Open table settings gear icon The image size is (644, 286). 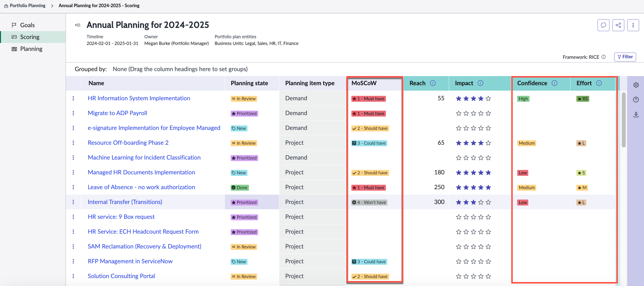pyautogui.click(x=636, y=85)
